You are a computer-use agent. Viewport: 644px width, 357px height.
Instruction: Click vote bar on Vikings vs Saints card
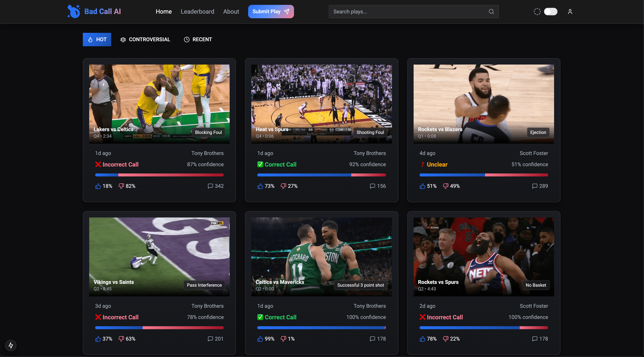(159, 328)
